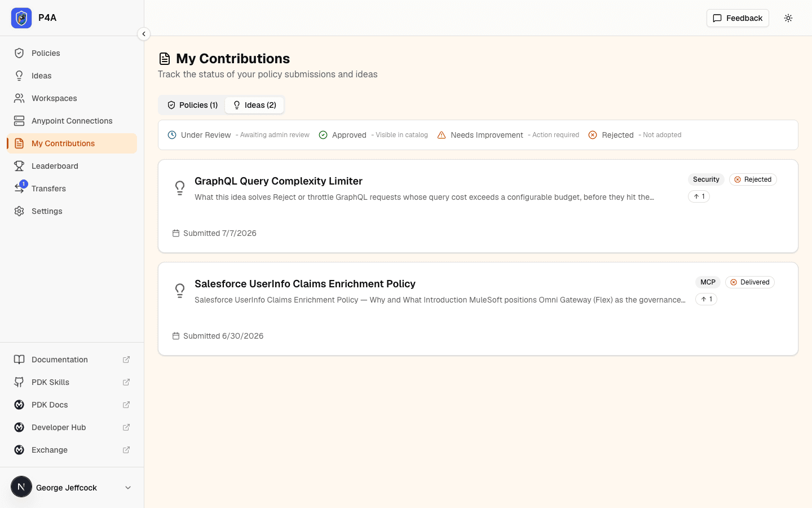812x508 pixels.
Task: Click the Delivered status badge
Action: (750, 282)
